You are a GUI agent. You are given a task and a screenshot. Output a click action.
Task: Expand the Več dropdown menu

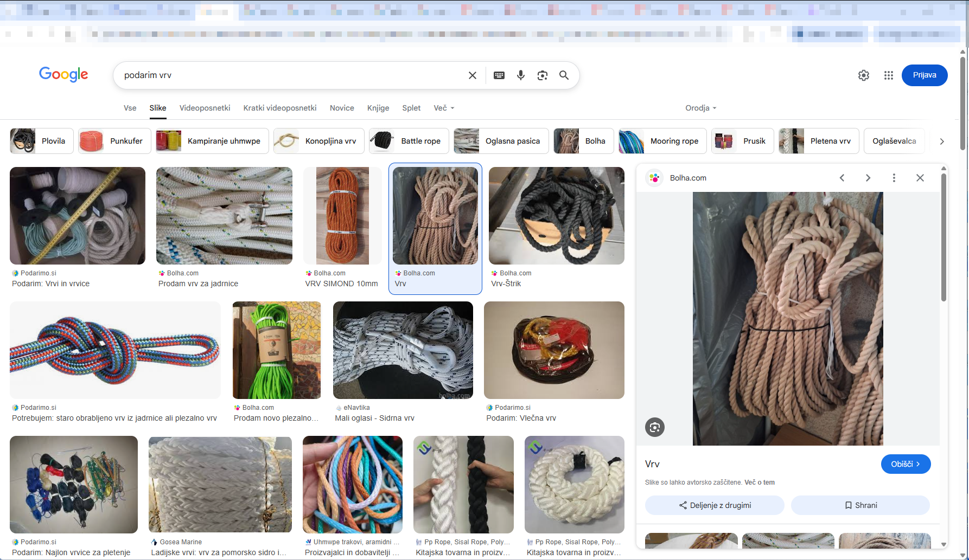(444, 108)
